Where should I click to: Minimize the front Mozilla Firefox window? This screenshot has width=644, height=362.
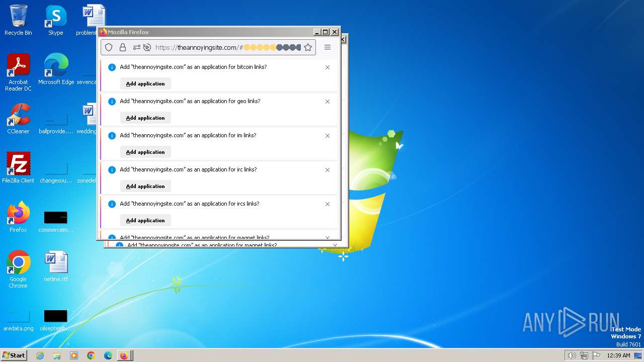(x=316, y=32)
